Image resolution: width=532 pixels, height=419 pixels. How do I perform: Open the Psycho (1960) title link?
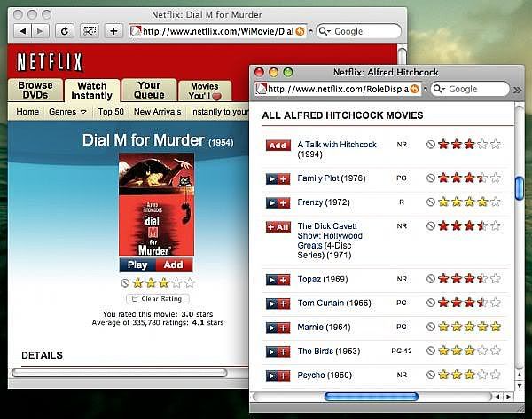pos(325,376)
